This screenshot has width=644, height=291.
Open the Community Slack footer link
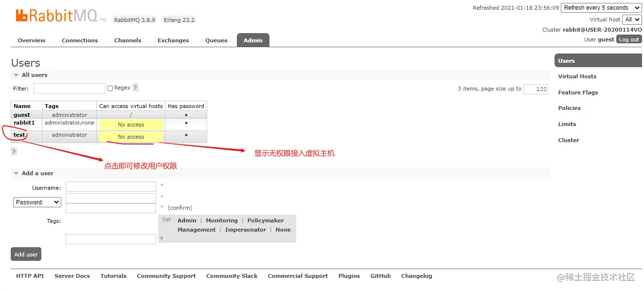tap(232, 276)
